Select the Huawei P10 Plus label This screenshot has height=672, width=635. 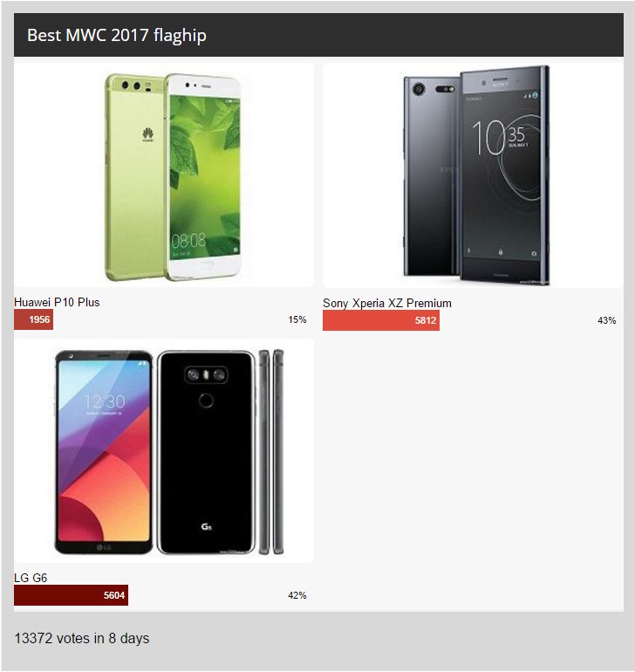pos(57,302)
